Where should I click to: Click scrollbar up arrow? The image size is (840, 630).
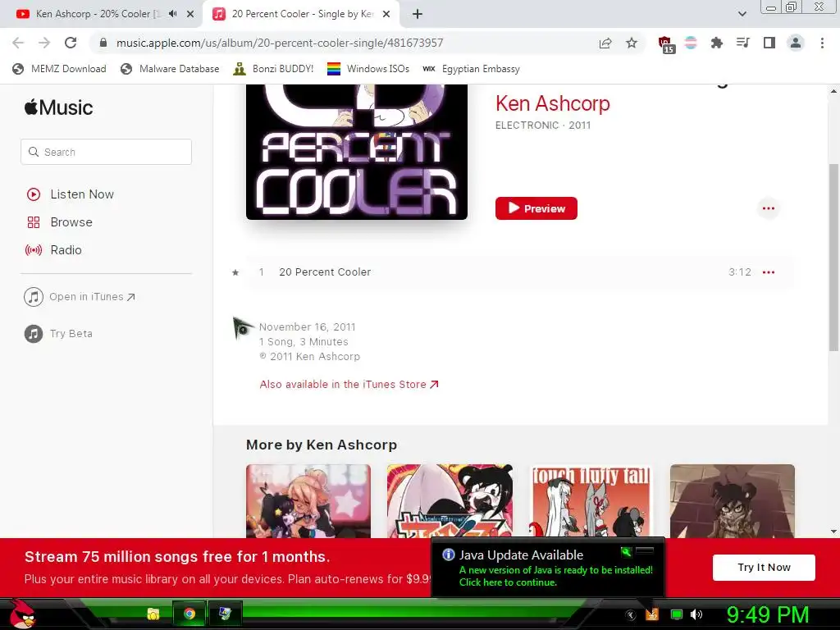pos(833,91)
